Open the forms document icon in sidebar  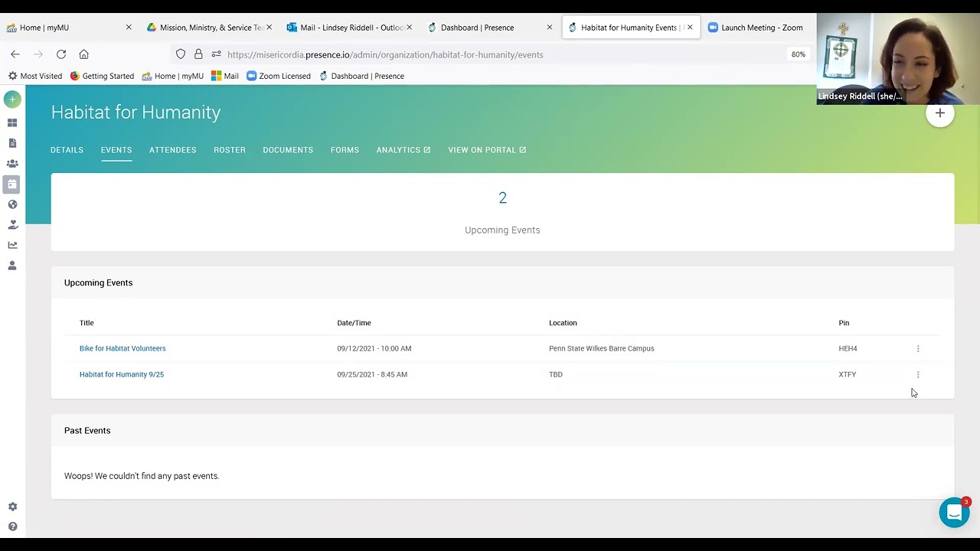pos(12,143)
